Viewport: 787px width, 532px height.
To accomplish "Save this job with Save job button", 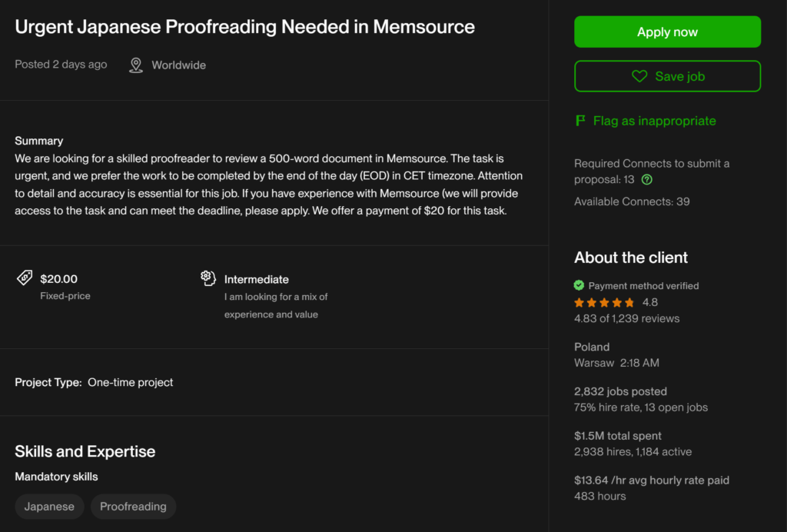I will pos(667,76).
